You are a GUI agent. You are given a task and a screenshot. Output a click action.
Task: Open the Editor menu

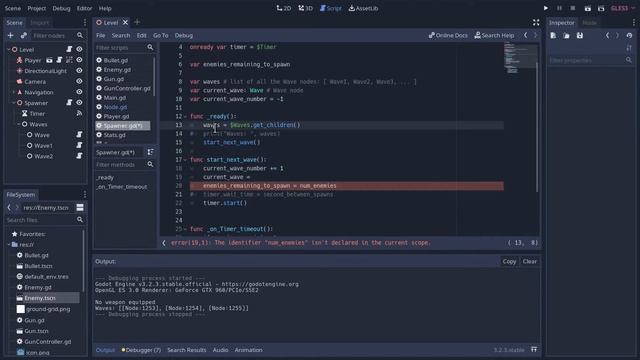[x=84, y=8]
